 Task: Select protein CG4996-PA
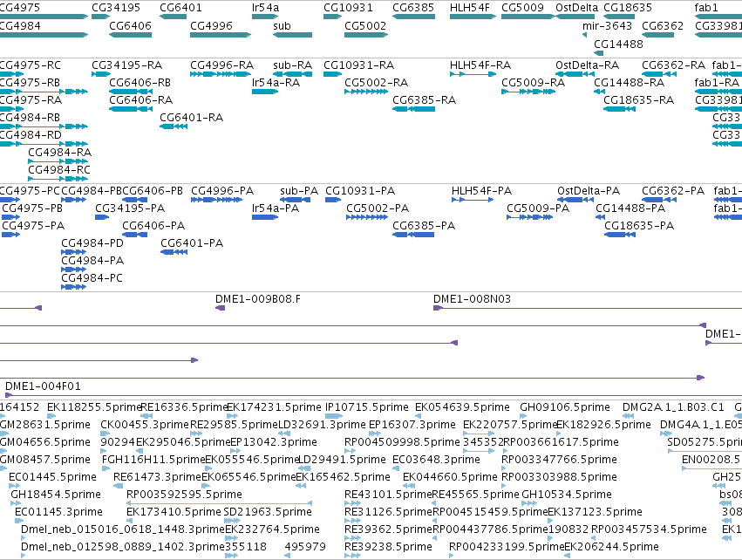pyautogui.click(x=222, y=191)
